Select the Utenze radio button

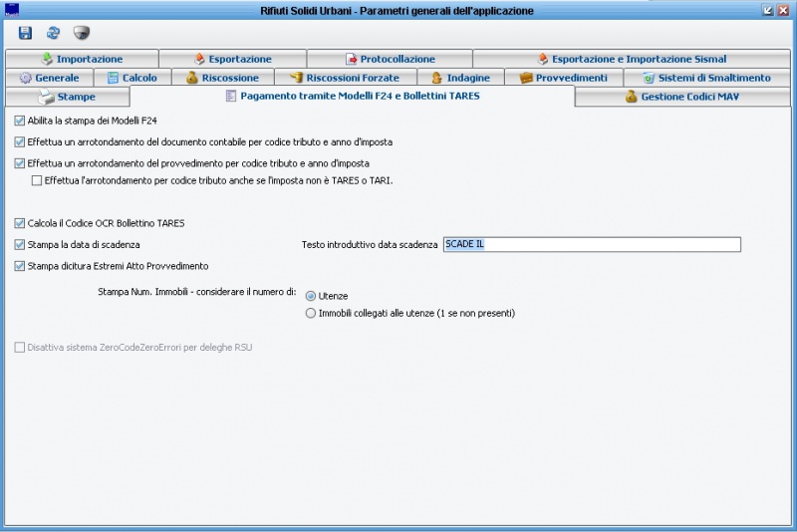(311, 296)
